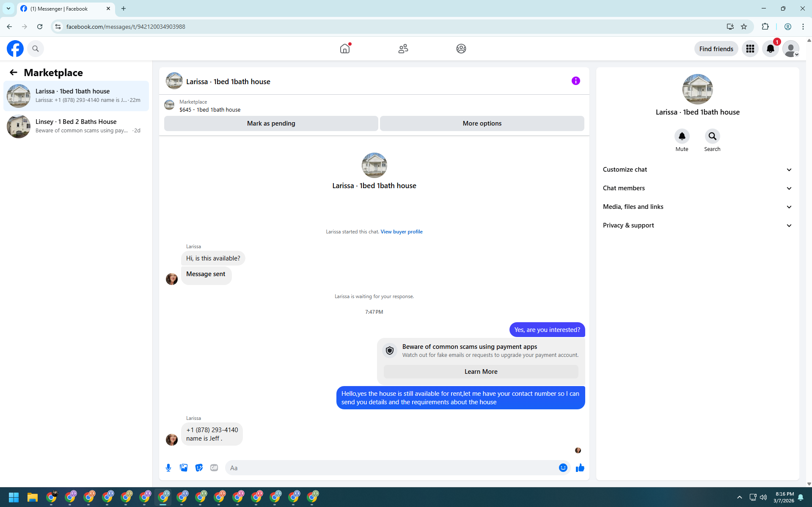Click the "Yes, are you interested?" message bubble
Image resolution: width=812 pixels, height=507 pixels.
point(547,330)
